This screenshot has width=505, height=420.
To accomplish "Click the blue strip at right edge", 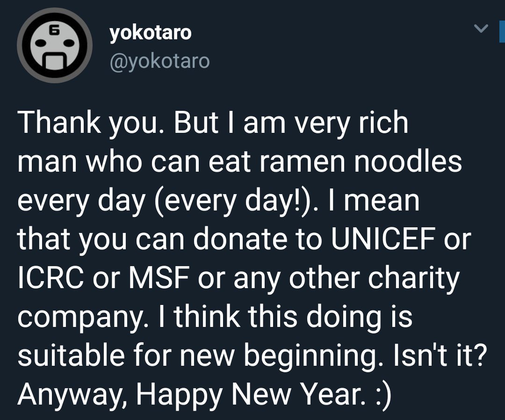I will tap(502, 31).
